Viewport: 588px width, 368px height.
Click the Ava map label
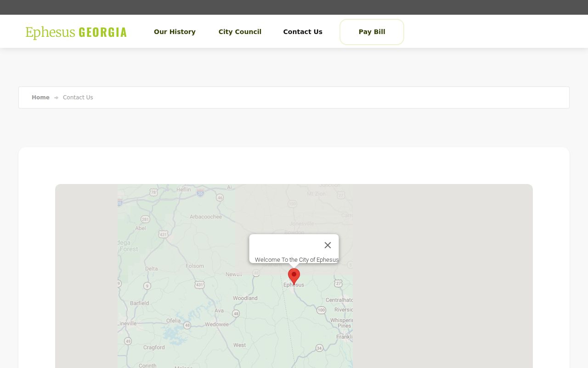(219, 310)
